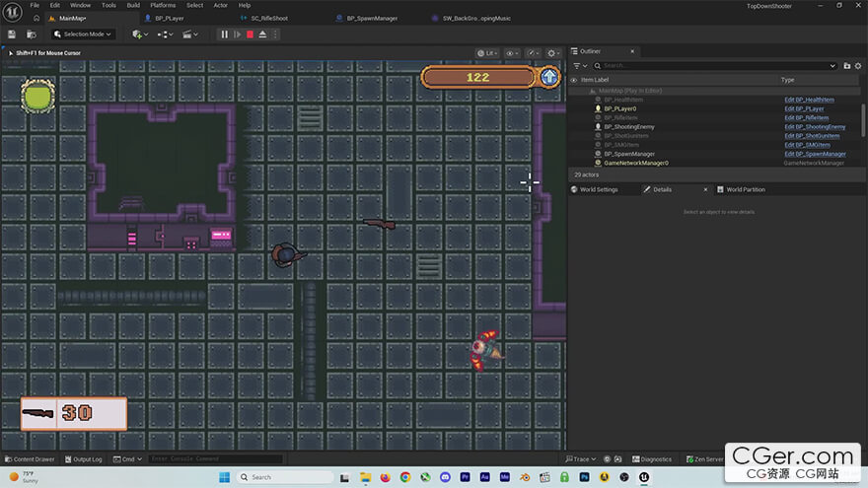The width and height of the screenshot is (868, 488).
Task: Click the browse/save-all icon next to Save
Action: [x=32, y=35]
